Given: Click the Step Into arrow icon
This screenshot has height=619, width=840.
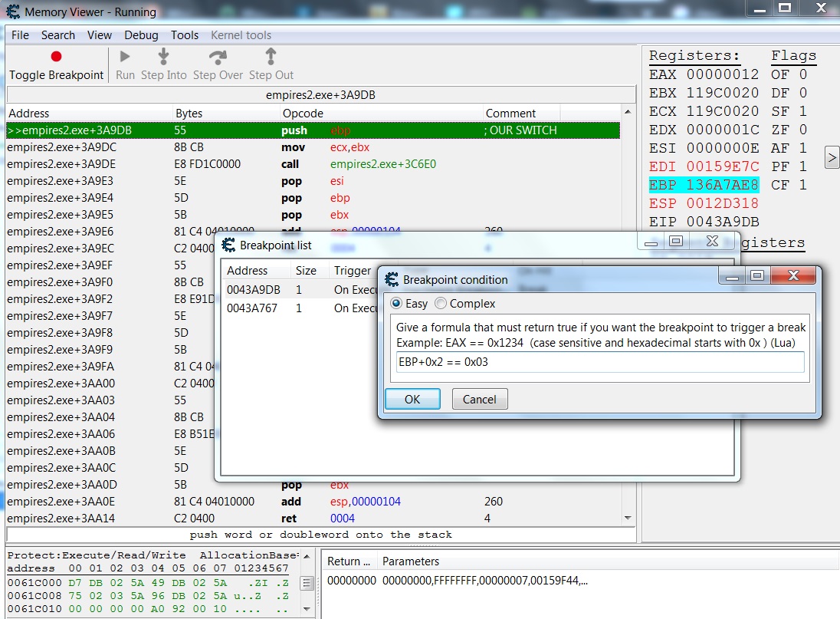Looking at the screenshot, I should click(x=163, y=57).
